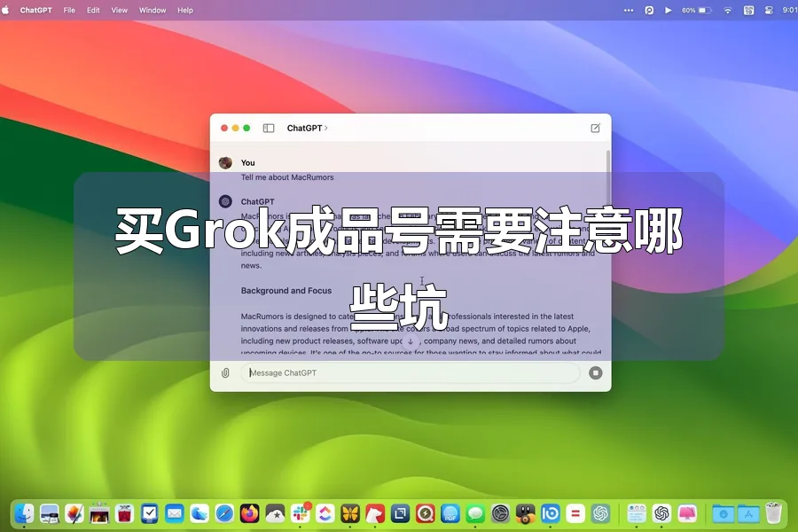This screenshot has width=798, height=532.
Task: Launch Preview from the Dock
Action: point(49,513)
